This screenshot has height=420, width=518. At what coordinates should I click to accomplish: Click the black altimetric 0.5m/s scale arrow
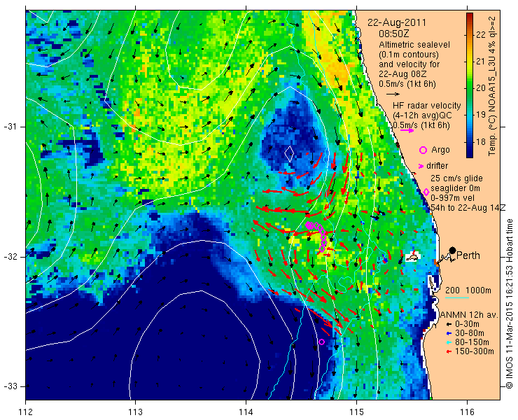(x=393, y=94)
